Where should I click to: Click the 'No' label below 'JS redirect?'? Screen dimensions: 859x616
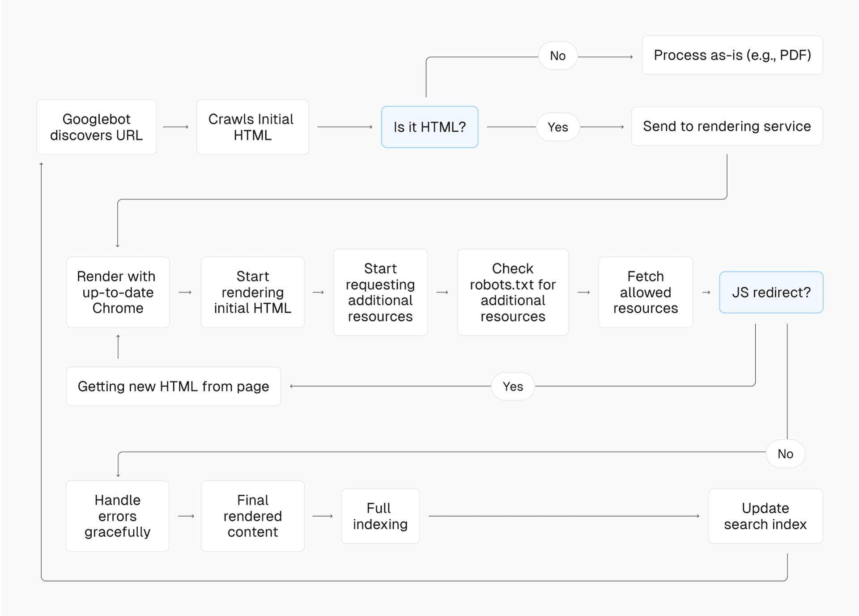tap(785, 454)
